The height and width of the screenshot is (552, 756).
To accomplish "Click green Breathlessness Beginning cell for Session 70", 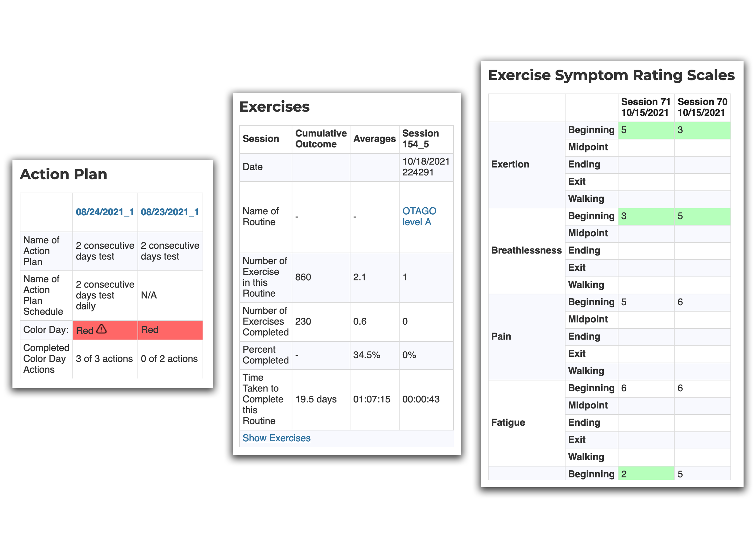I will [x=702, y=216].
